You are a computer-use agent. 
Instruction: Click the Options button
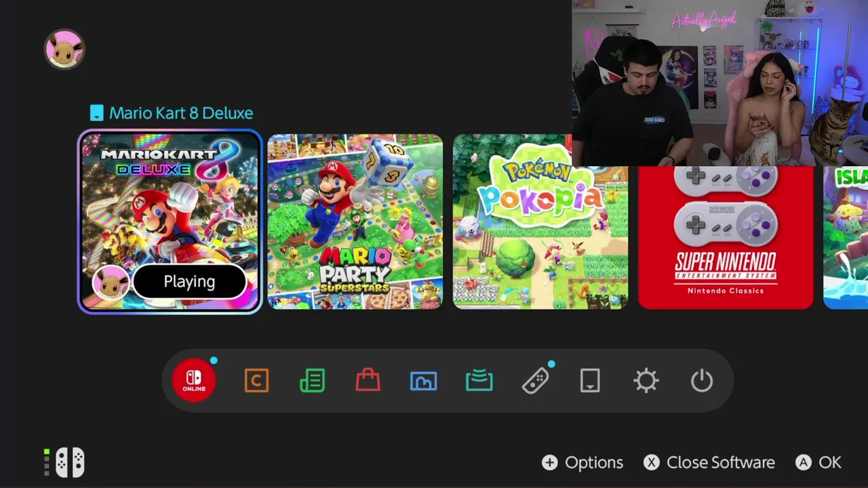[x=583, y=462]
